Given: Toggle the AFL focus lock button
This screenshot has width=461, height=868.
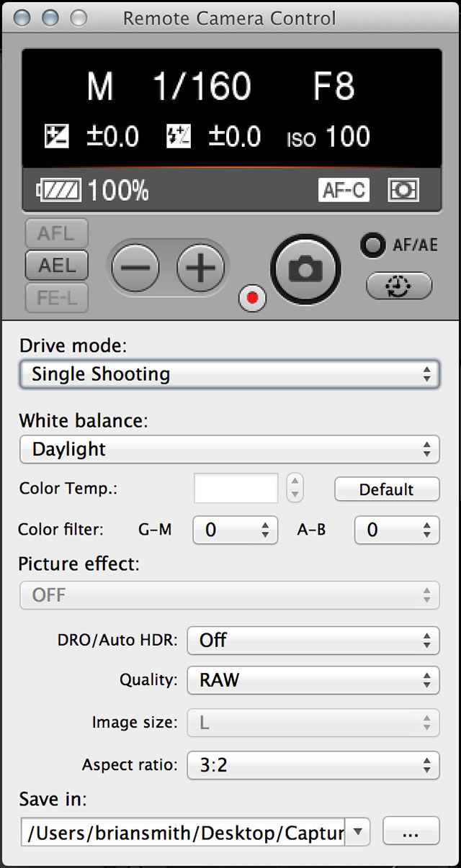Looking at the screenshot, I should 56,233.
